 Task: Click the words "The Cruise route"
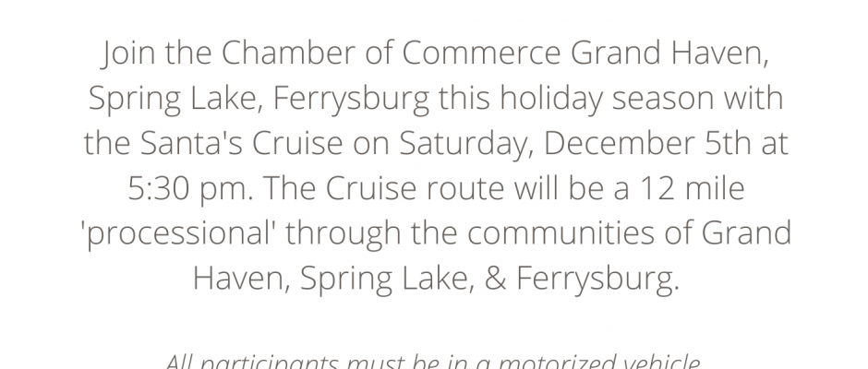[x=383, y=188]
